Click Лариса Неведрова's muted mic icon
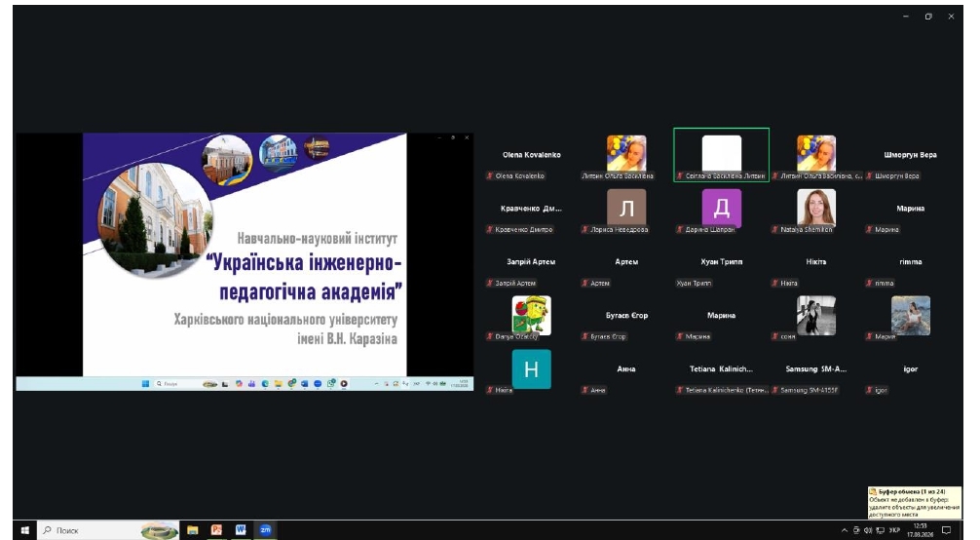This screenshot has width=980, height=540. [585, 230]
